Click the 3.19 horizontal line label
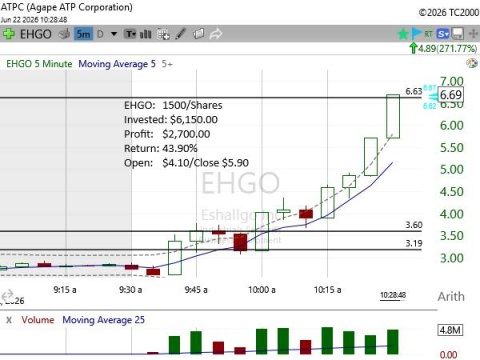 [414, 243]
